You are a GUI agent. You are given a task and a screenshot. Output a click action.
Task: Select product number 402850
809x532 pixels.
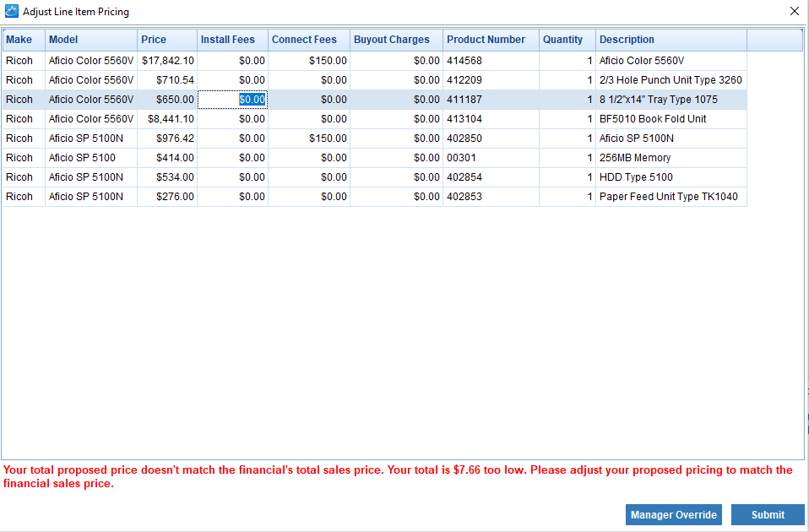pyautogui.click(x=491, y=138)
